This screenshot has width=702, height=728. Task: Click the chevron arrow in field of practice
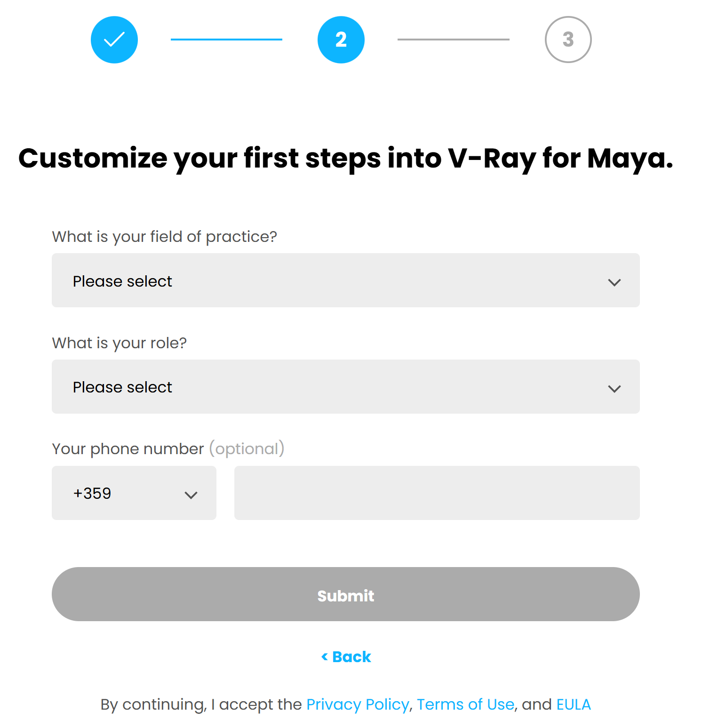614,282
